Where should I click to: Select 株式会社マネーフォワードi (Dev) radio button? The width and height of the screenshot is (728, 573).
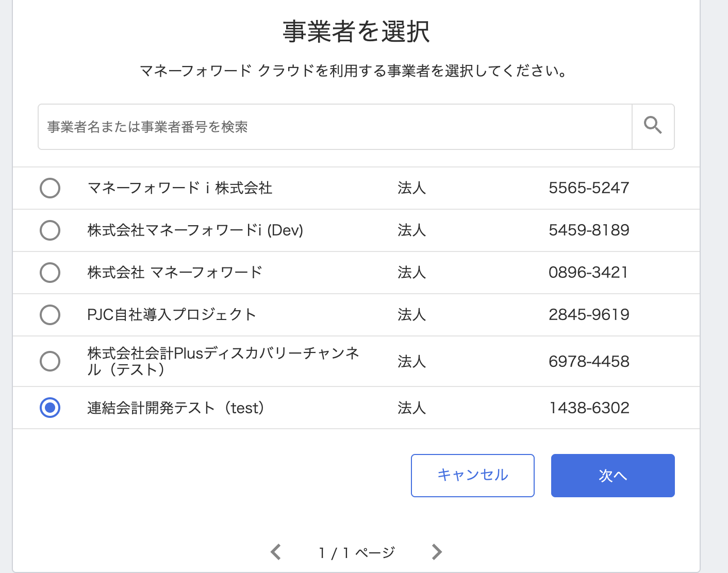tap(50, 230)
